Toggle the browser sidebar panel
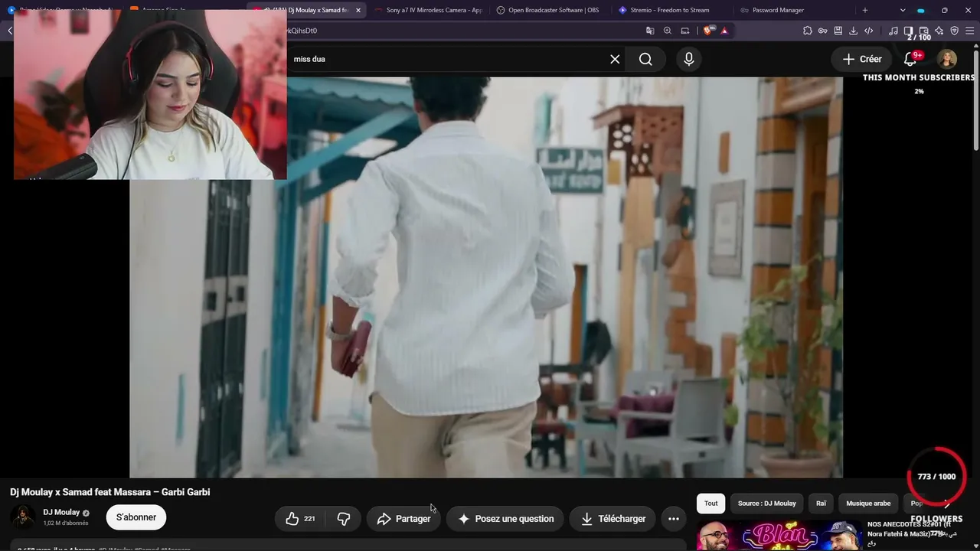The image size is (980, 551). pos(909,31)
